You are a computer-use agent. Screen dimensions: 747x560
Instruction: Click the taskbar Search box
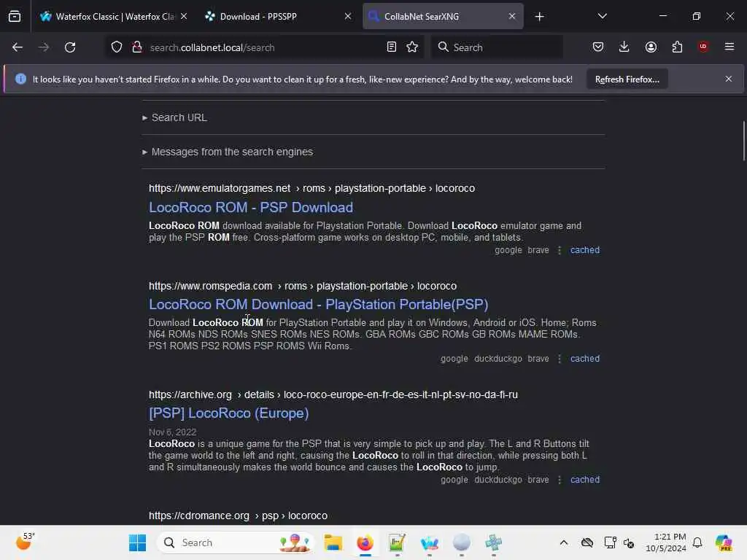236,542
